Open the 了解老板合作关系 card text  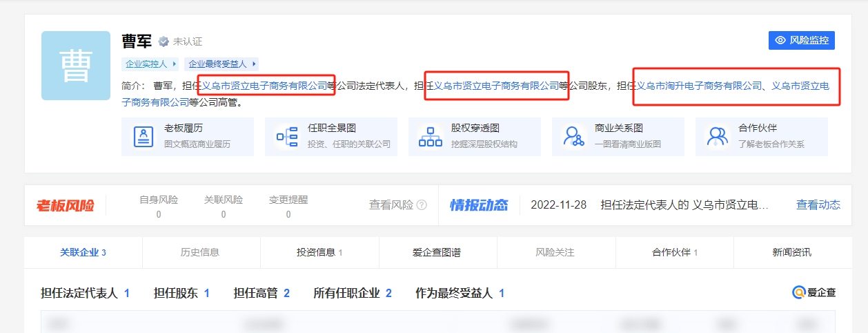click(771, 144)
